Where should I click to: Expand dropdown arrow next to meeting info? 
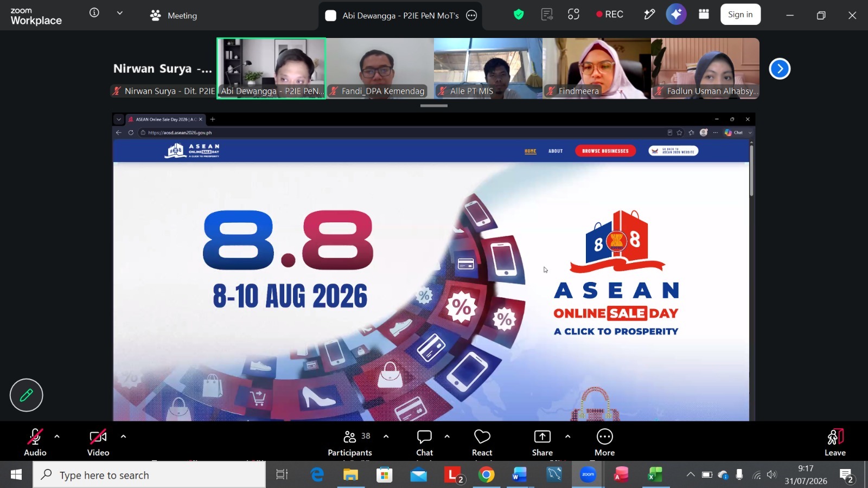[119, 13]
